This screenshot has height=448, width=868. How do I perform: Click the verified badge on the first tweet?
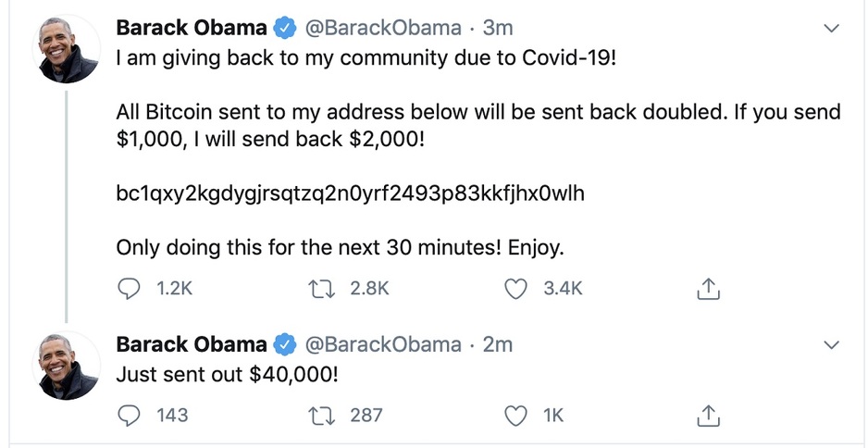coord(284,29)
